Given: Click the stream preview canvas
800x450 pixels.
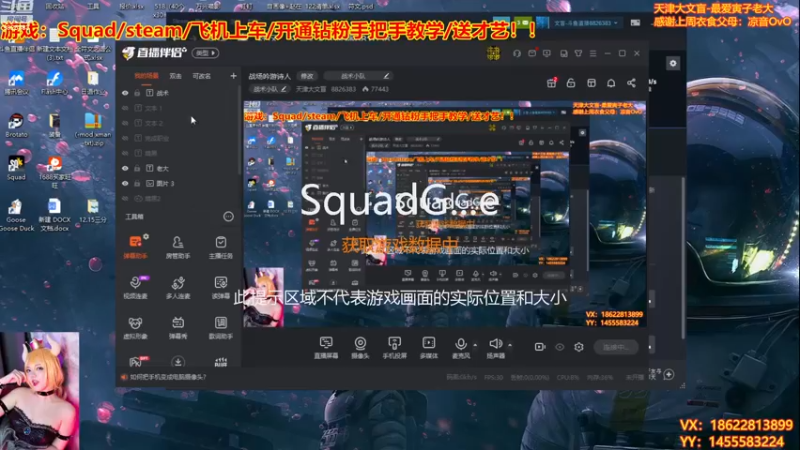Looking at the screenshot, I should click(x=444, y=214).
